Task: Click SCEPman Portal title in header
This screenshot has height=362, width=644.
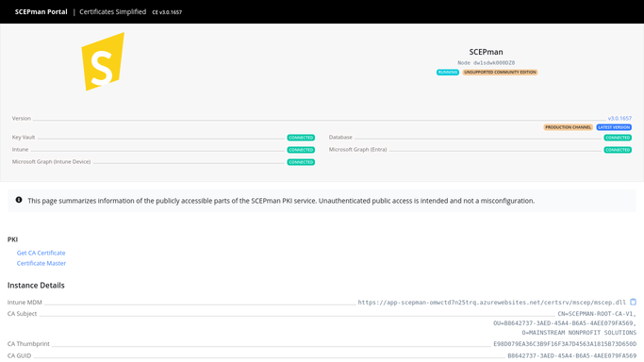Action: [41, 12]
